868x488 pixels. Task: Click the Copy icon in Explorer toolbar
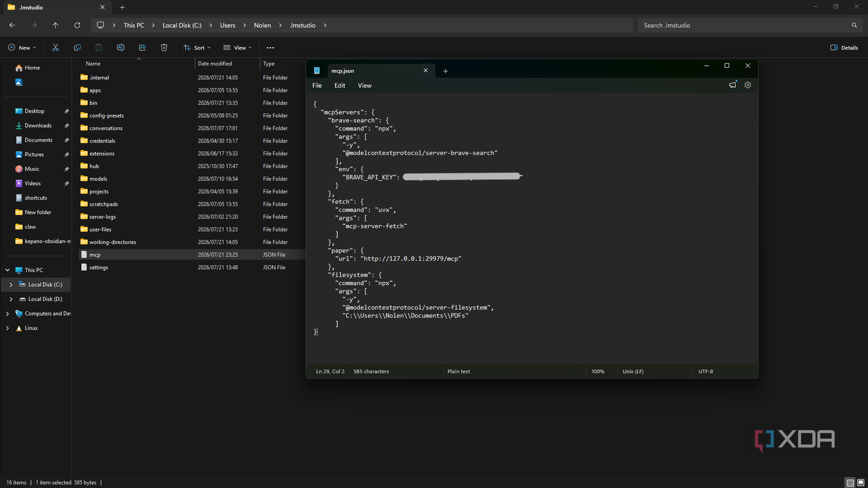coord(77,47)
